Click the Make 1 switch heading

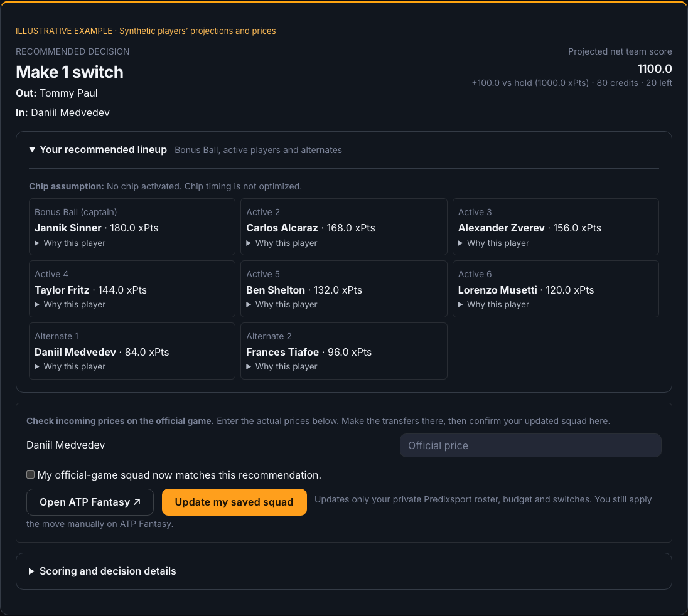coord(69,72)
